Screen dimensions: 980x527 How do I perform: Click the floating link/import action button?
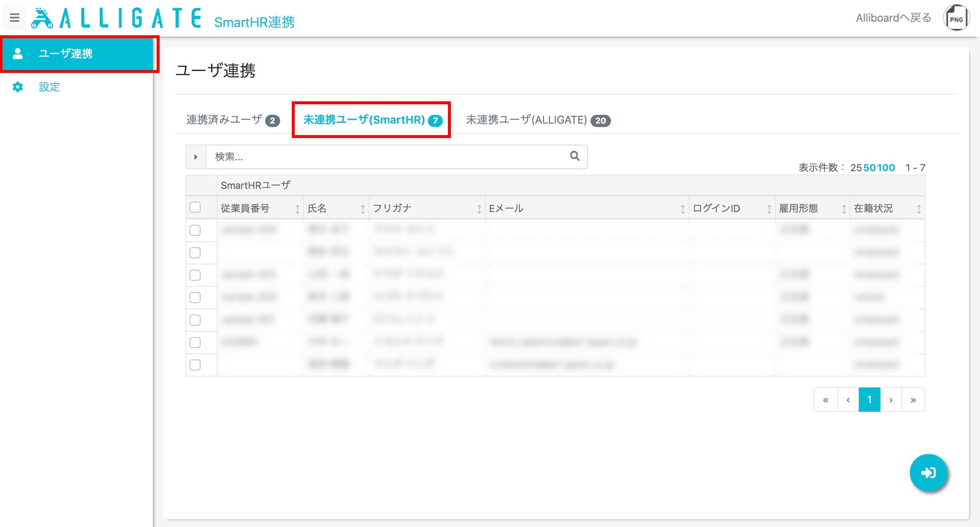(928, 473)
